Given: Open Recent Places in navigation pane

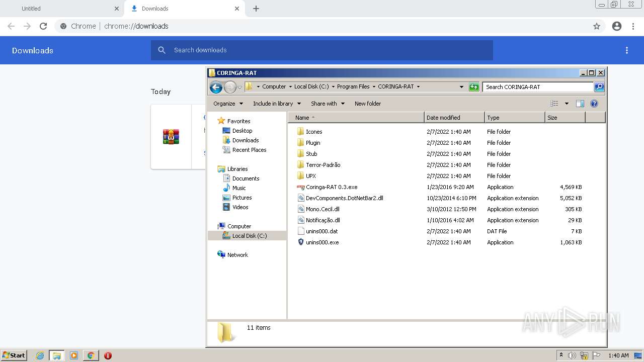Looking at the screenshot, I should tap(249, 150).
